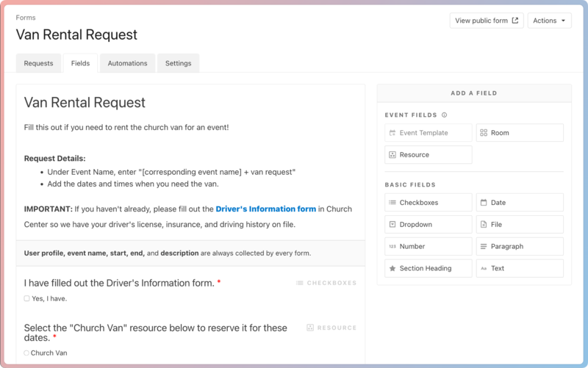Click the View public form button
The width and height of the screenshot is (588, 368).
pos(487,21)
